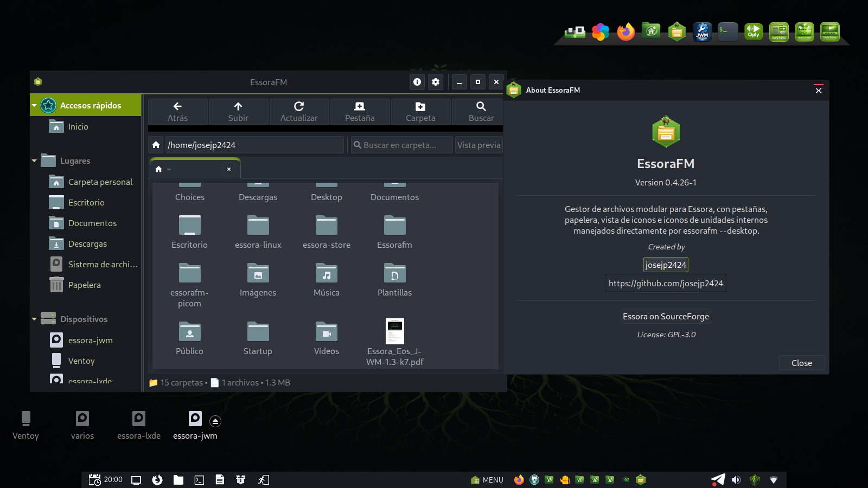
Task: Open the Telegram tray icon
Action: pos(718,480)
